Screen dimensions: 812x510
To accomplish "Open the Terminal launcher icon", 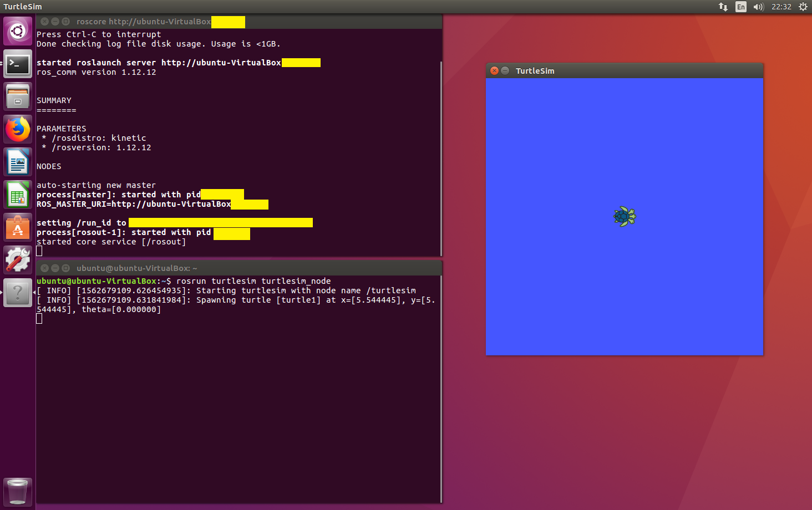I will pos(18,64).
